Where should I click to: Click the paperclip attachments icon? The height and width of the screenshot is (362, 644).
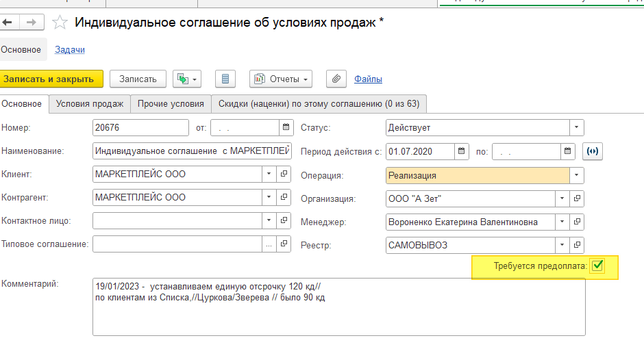click(x=336, y=79)
